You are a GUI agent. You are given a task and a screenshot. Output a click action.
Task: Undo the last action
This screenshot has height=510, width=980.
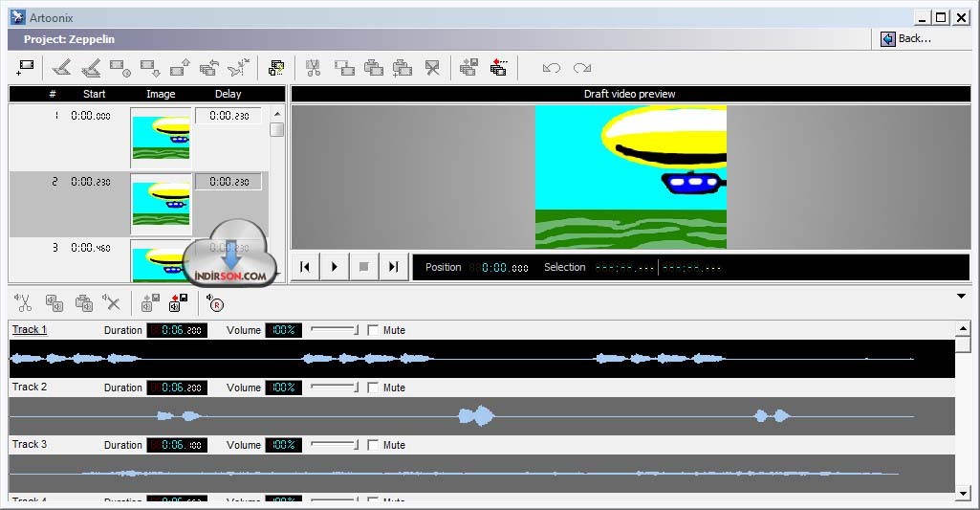coord(552,68)
